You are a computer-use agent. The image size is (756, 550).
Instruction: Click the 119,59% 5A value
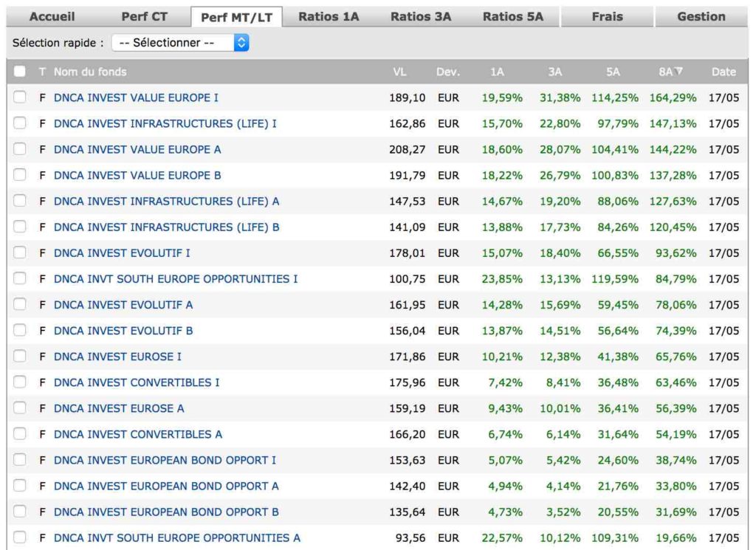[x=615, y=279]
